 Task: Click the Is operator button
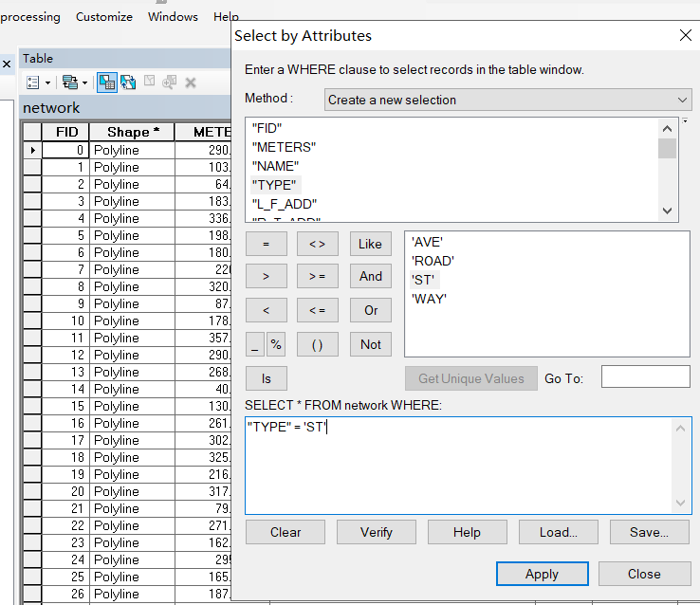coord(267,378)
